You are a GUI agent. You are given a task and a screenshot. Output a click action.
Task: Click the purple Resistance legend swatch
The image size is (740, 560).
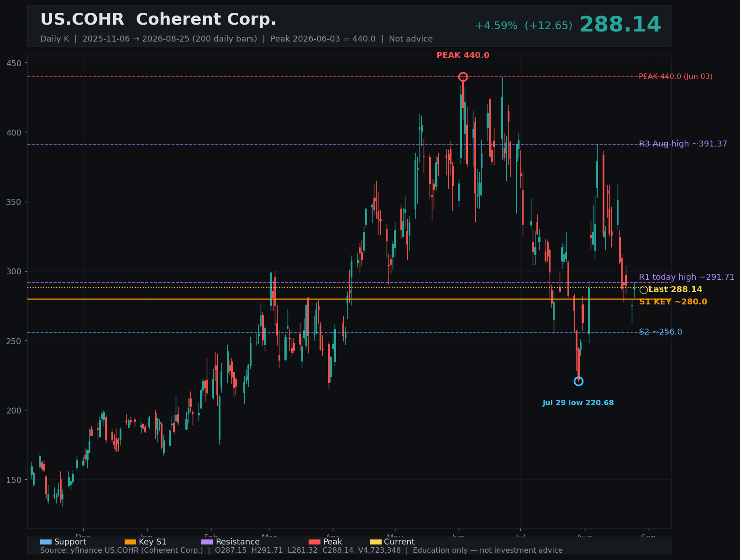[x=207, y=542]
